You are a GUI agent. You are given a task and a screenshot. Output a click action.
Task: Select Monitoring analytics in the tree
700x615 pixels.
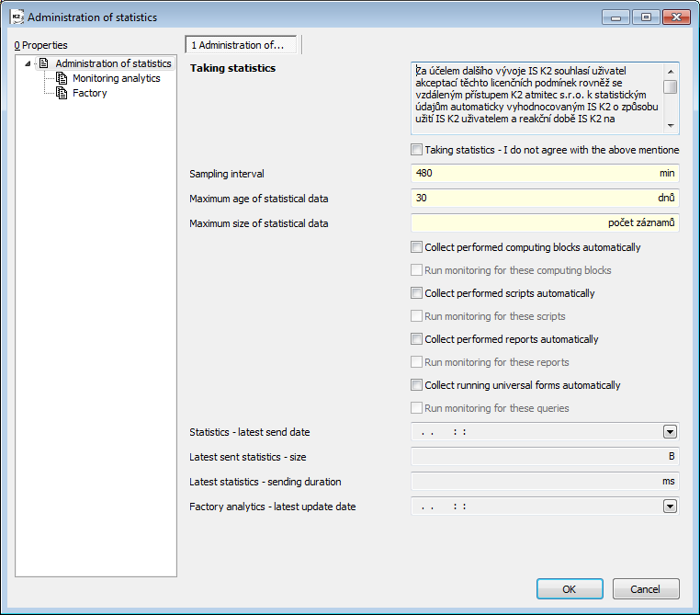click(116, 78)
